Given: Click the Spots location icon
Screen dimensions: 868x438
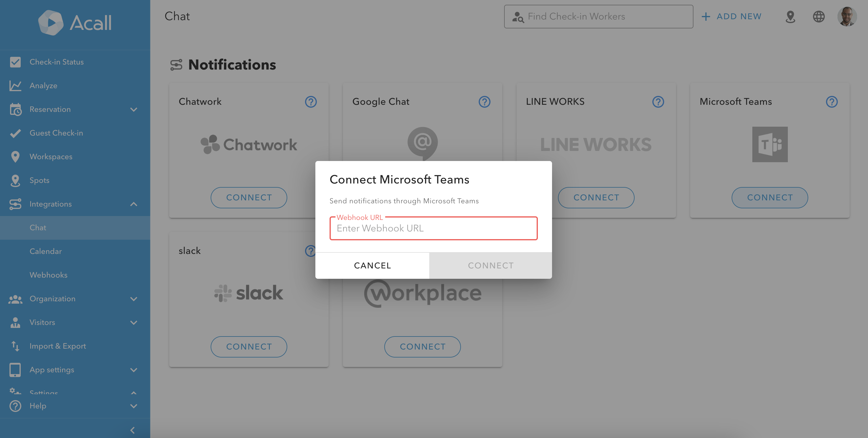Looking at the screenshot, I should coord(15,181).
